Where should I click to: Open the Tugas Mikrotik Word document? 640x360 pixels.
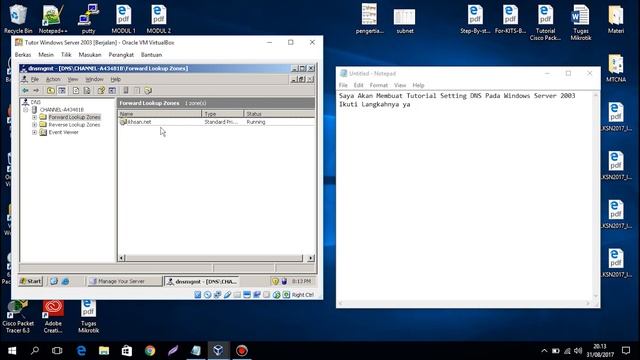point(580,22)
